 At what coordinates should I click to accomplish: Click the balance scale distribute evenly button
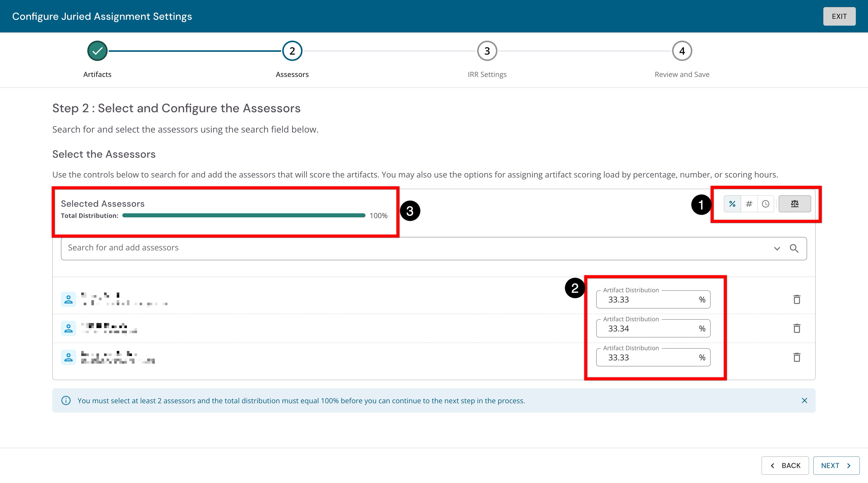coord(795,204)
